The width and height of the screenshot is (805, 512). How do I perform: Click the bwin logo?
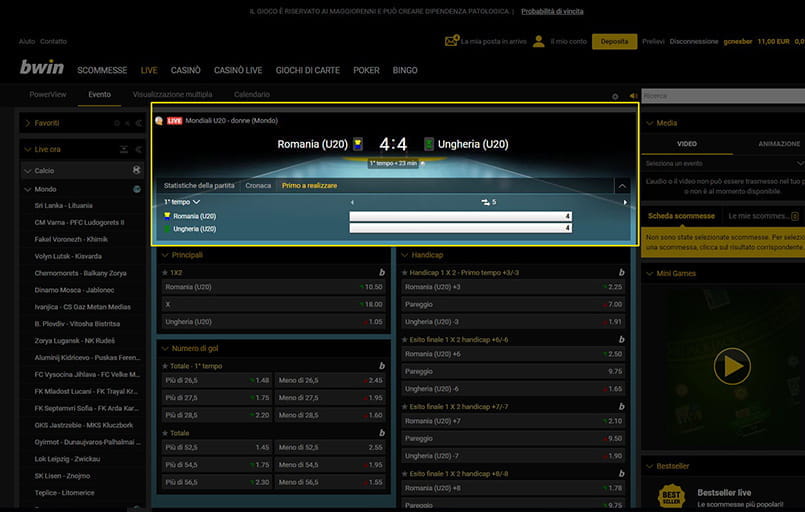point(42,67)
